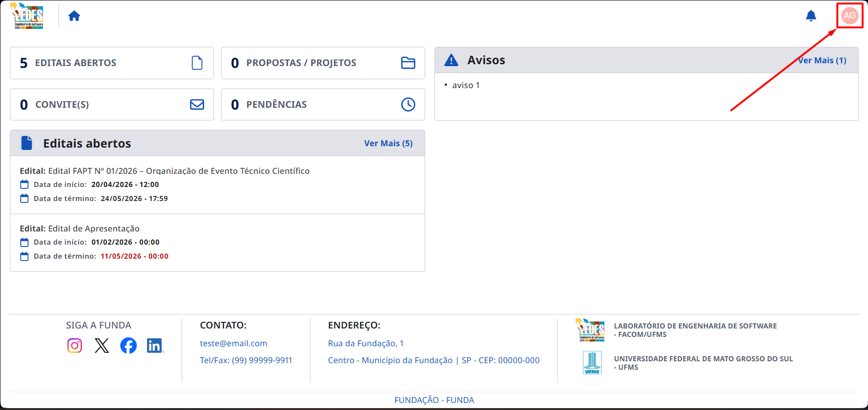This screenshot has height=410, width=868.
Task: Open the Propostas / Projetos card
Action: (x=323, y=63)
